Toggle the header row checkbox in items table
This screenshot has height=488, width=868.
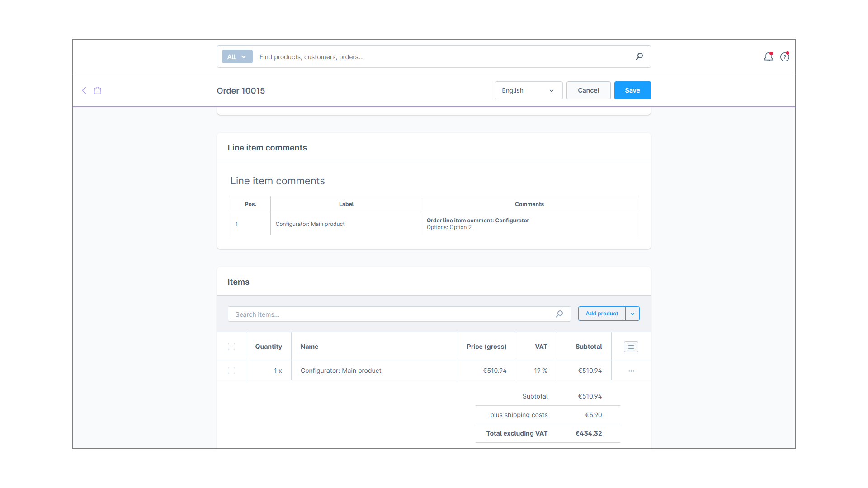click(231, 346)
